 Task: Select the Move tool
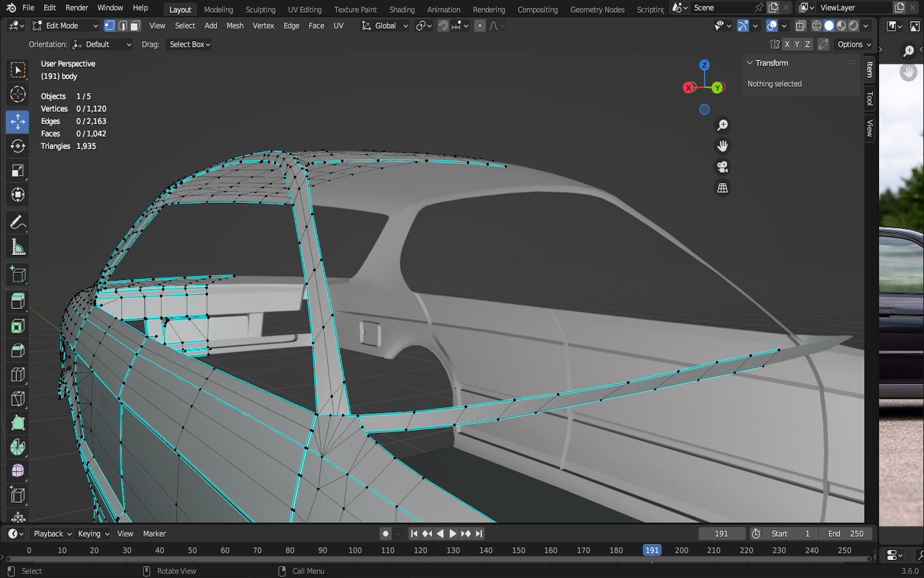click(x=18, y=121)
